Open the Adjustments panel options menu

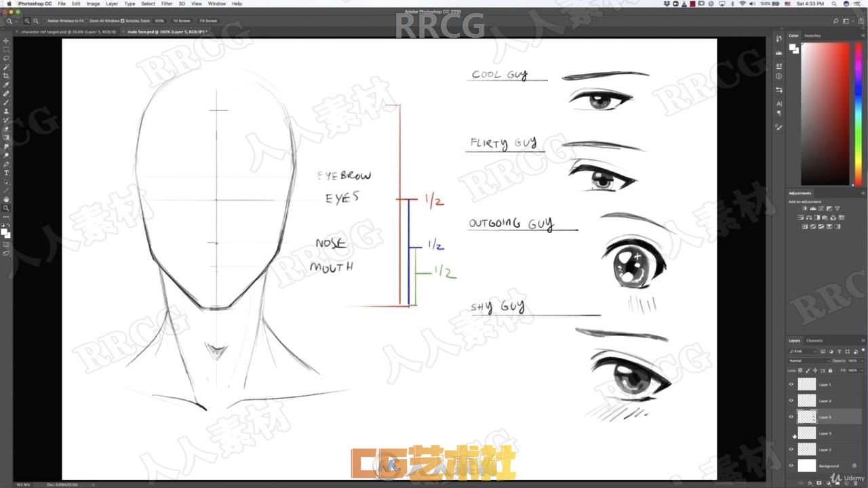coord(863,193)
